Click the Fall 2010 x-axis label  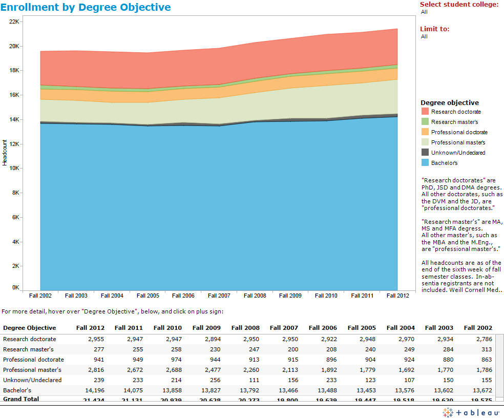coord(326,296)
